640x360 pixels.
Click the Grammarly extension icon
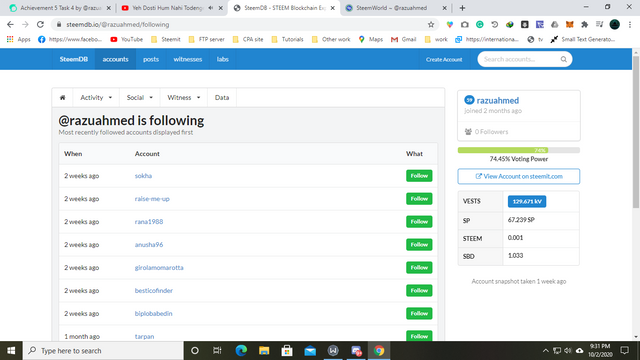click(x=480, y=24)
